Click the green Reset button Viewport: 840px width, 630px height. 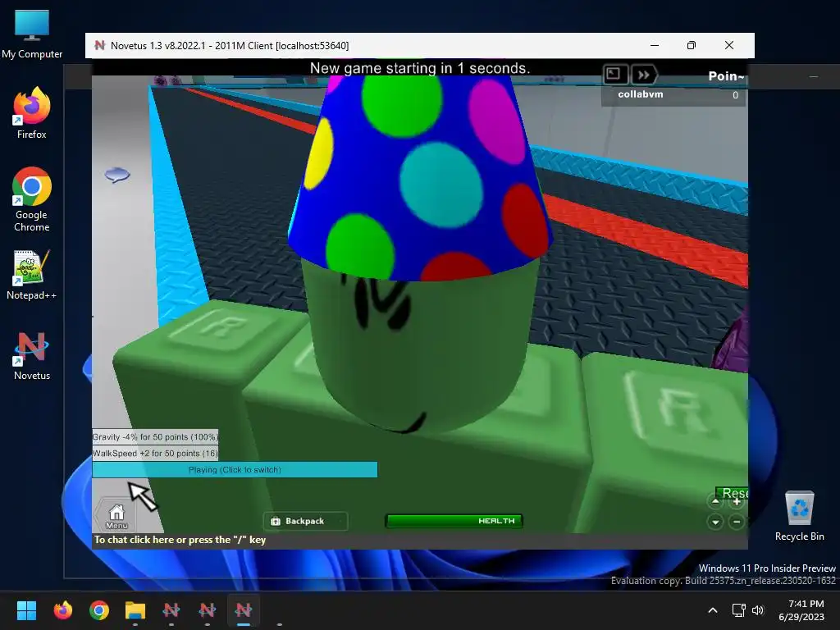[733, 493]
